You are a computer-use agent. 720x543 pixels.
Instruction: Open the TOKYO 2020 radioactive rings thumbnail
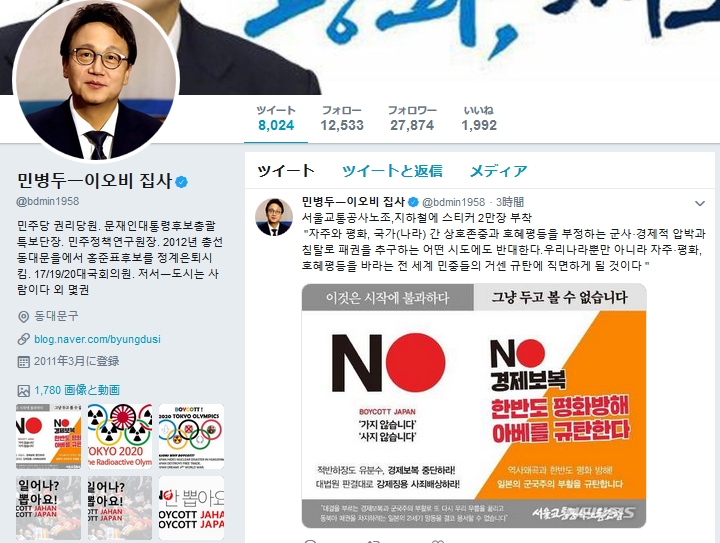click(x=119, y=436)
